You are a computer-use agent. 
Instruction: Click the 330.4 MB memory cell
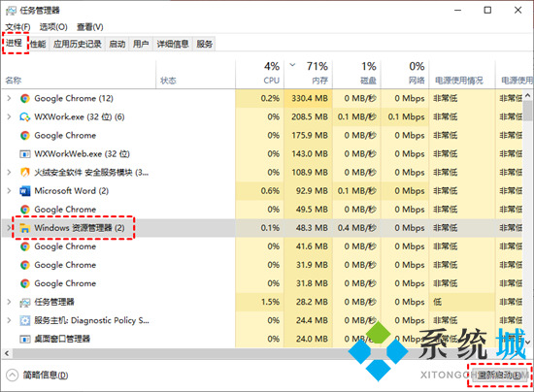[309, 98]
